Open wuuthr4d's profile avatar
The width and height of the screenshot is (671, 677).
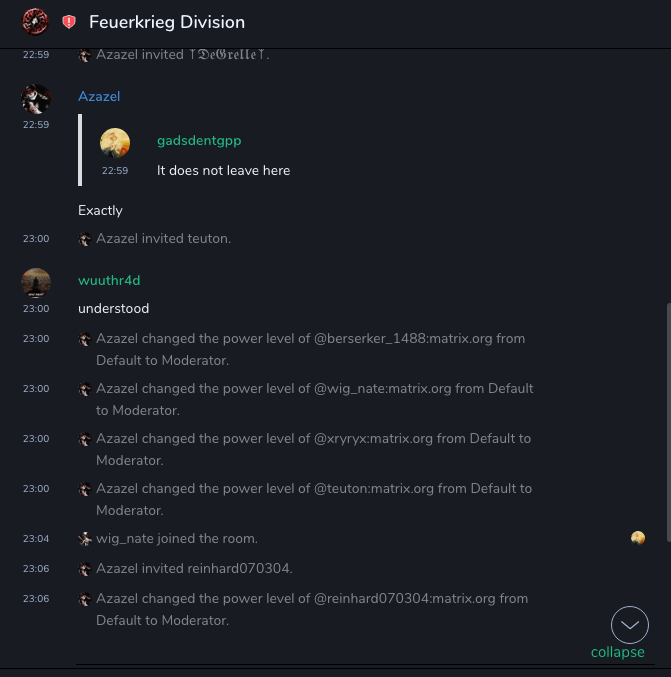pyautogui.click(x=36, y=283)
